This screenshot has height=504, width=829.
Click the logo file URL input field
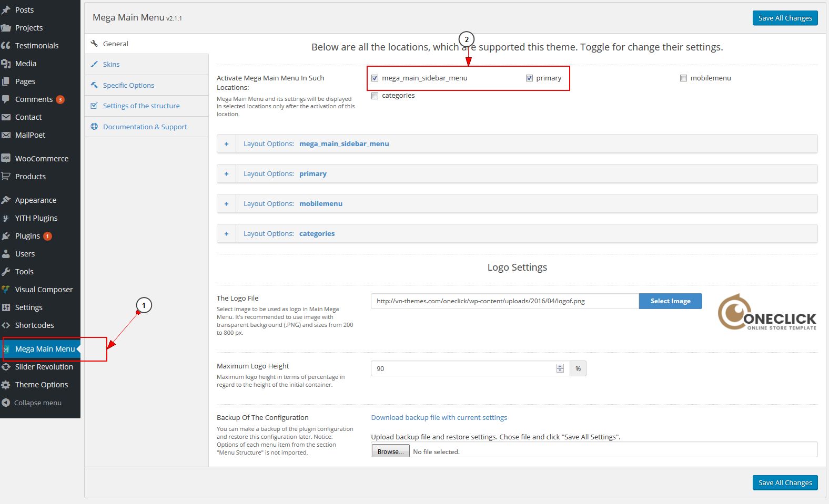pyautogui.click(x=504, y=301)
